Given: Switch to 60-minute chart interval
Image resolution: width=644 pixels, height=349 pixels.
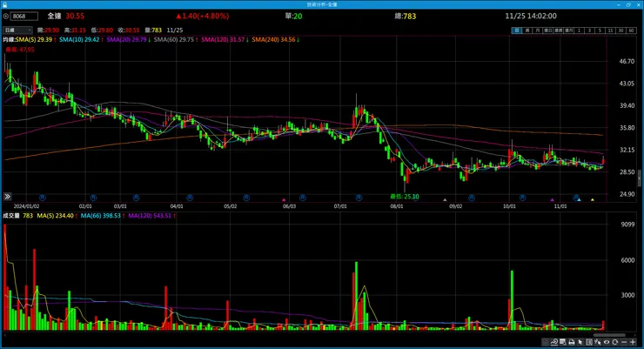Looking at the screenshot, I should [x=631, y=30].
